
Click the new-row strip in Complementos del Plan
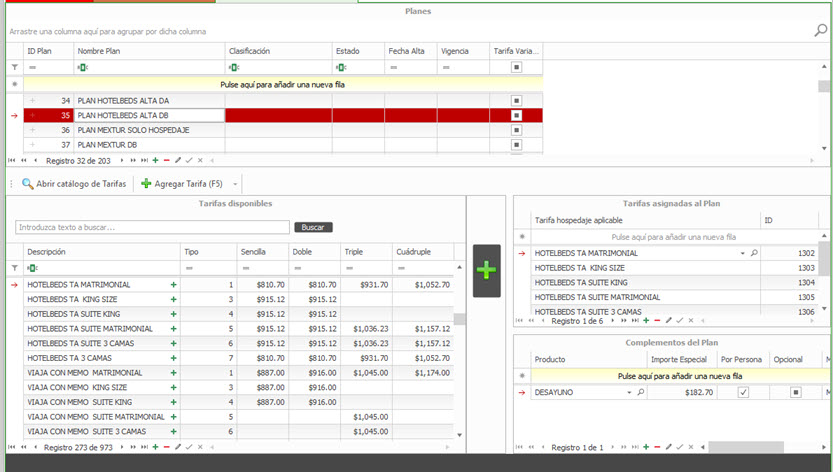tap(680, 375)
